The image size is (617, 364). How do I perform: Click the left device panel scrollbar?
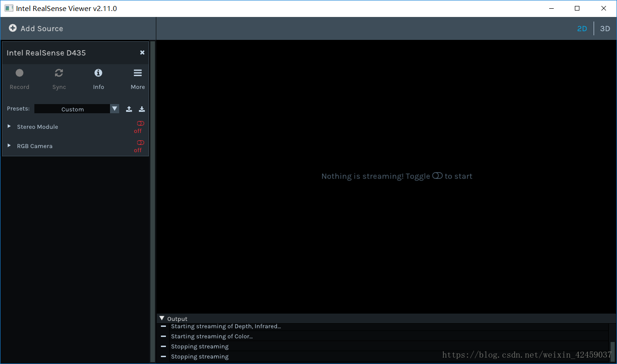pos(153,202)
